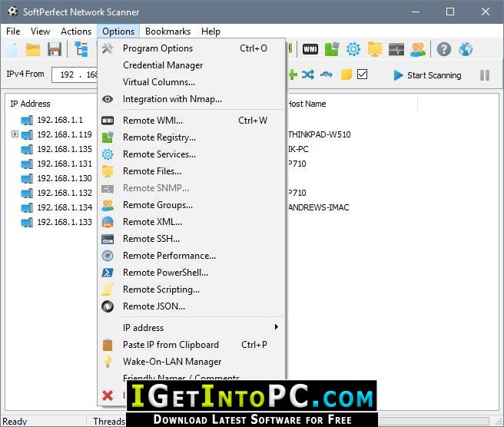504x427 pixels.
Task: Open Remote SSH menu entry
Action: 191,239
